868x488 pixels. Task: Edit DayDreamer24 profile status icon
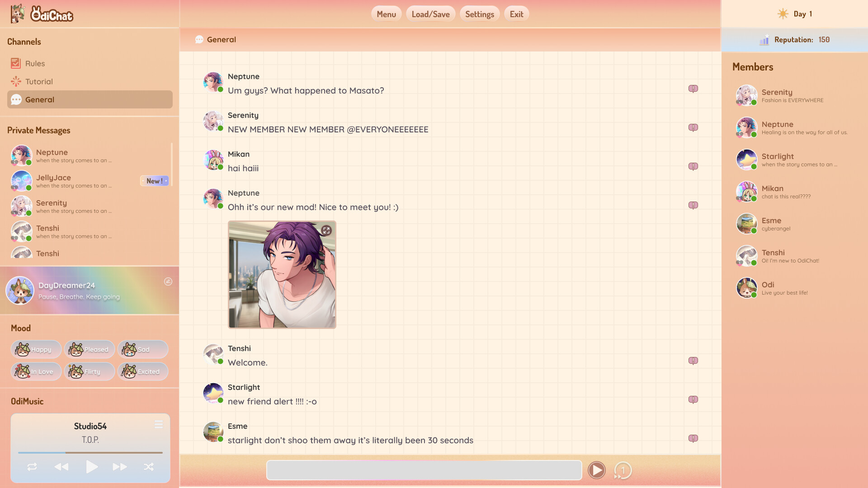coord(168,282)
